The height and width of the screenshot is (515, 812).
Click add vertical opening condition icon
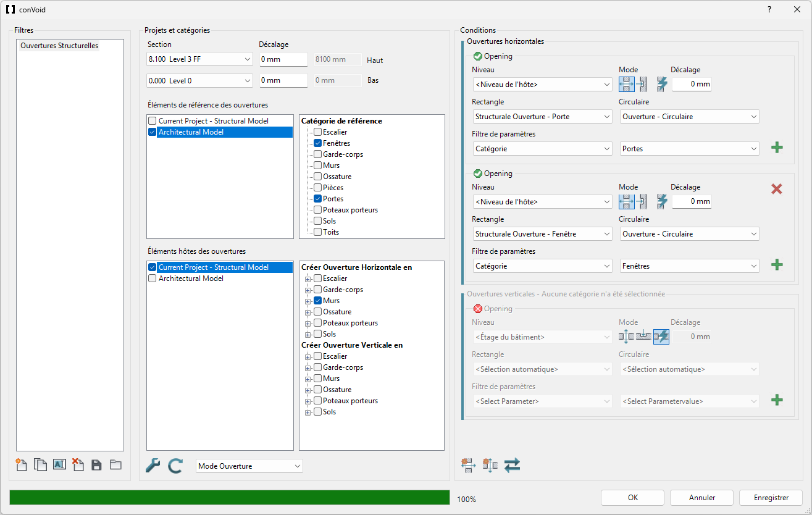pos(490,466)
